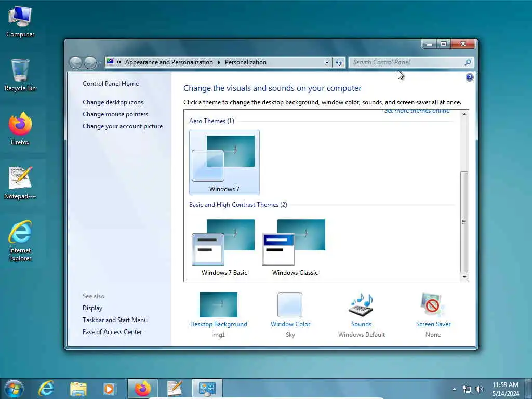Switch to Notepad++ on the taskbar
This screenshot has height=399, width=532.
[x=175, y=389]
